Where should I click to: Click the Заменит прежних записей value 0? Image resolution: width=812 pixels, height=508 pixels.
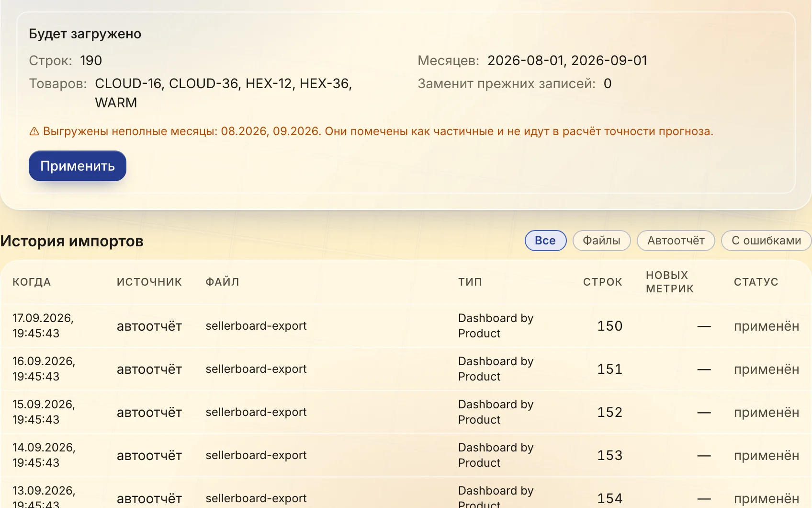608,84
